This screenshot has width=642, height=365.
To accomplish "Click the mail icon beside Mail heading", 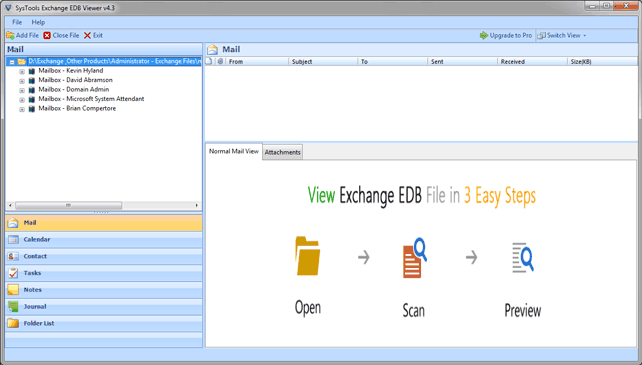I will [212, 50].
